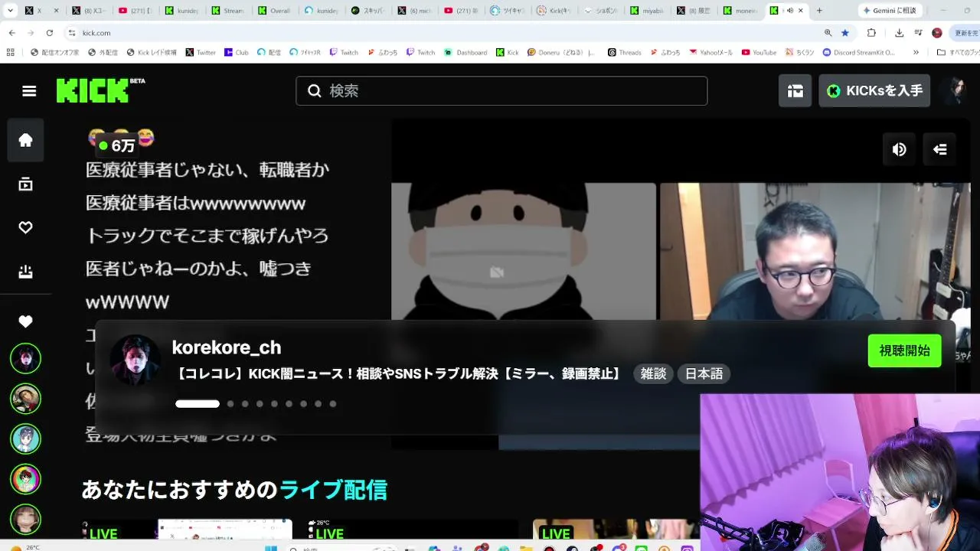Open the Chrome profile avatar
980x551 pixels.
point(937,33)
